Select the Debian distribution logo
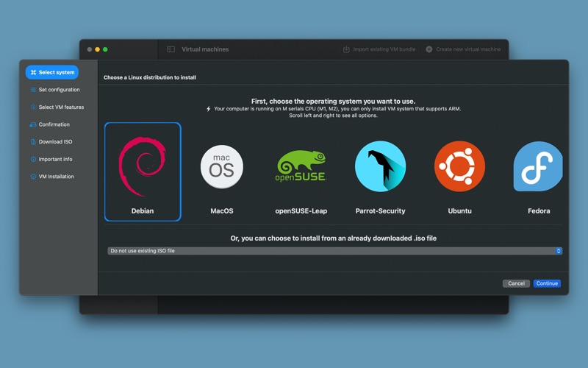Screen dimensions: 588x368 (x=143, y=166)
